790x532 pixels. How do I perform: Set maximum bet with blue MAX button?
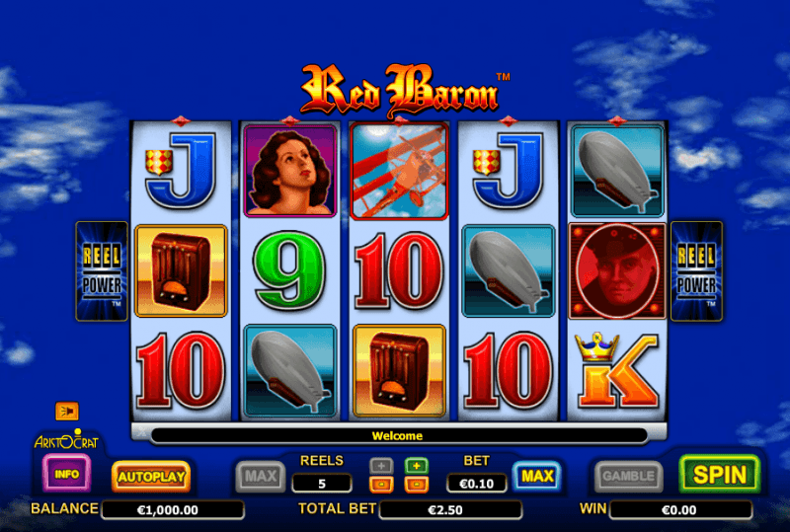537,476
